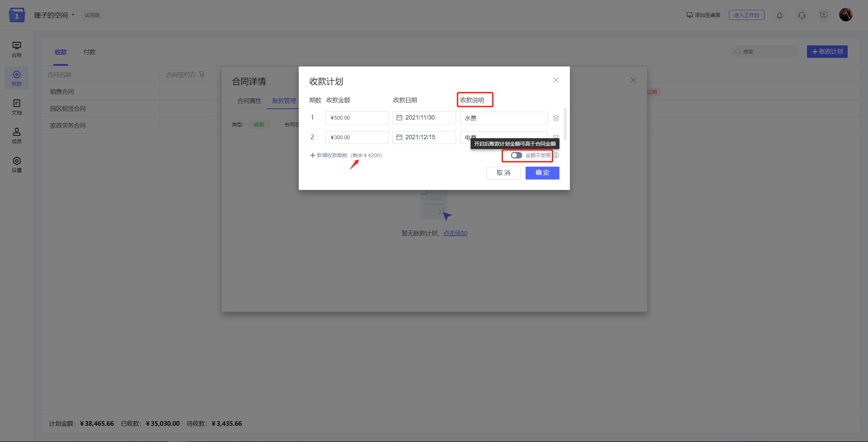
Task: Click the search magnifier icon
Action: tap(738, 51)
